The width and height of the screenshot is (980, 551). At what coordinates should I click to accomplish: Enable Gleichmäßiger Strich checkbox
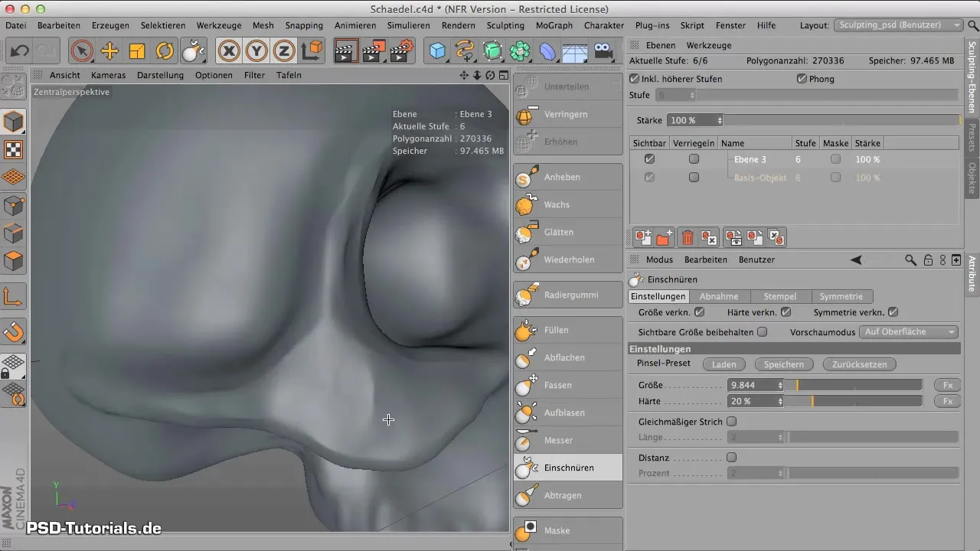click(x=731, y=422)
